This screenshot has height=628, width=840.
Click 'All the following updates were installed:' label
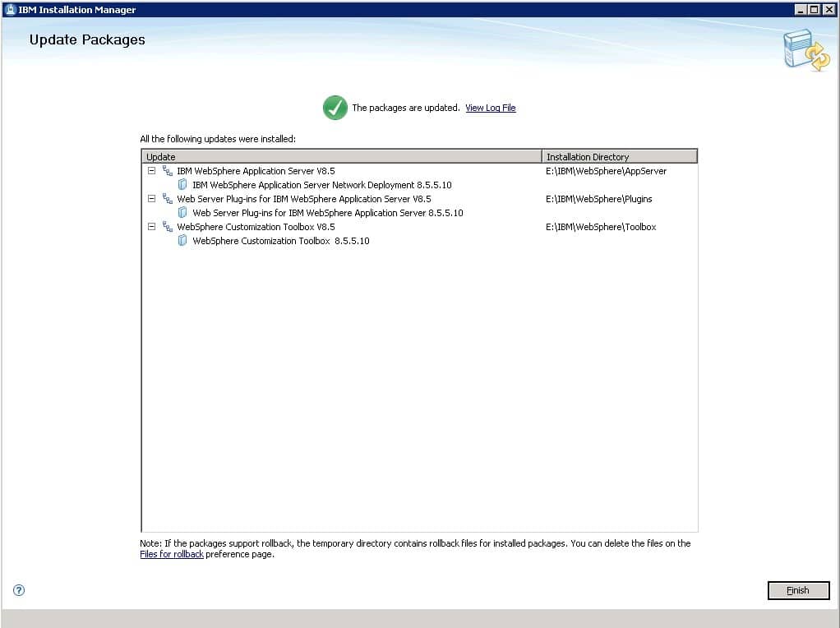pyautogui.click(x=218, y=139)
